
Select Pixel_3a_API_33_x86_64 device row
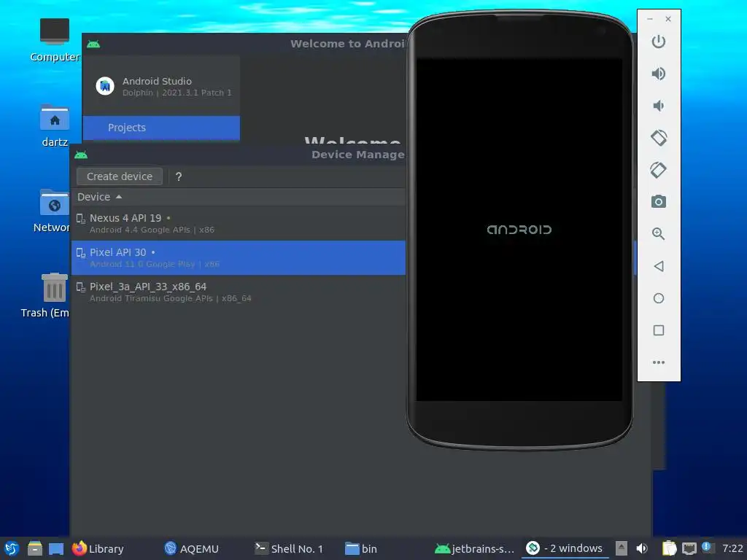[239, 292]
